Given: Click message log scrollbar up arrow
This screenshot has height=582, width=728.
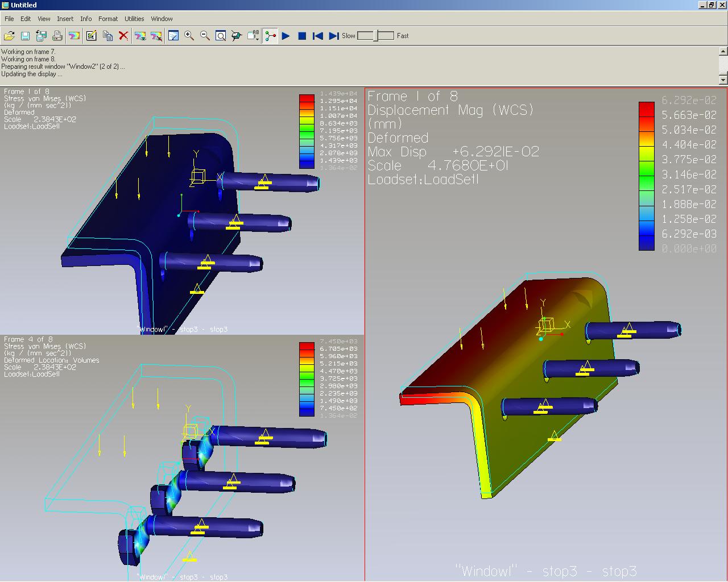Looking at the screenshot, I should (x=723, y=52).
